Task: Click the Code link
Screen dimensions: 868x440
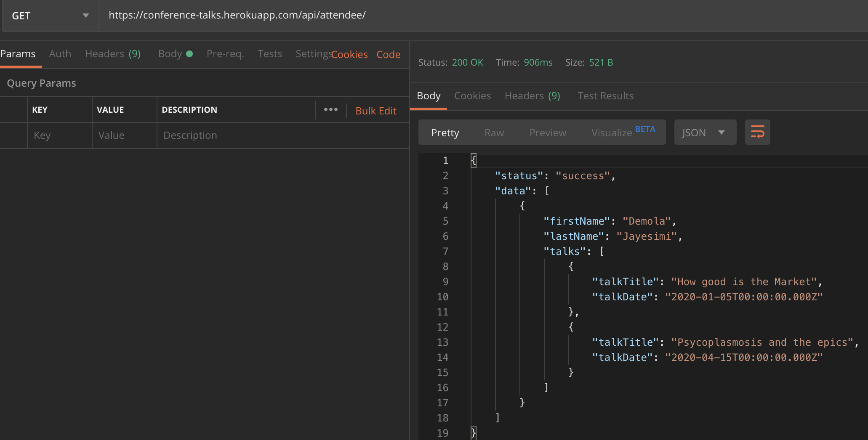Action: tap(389, 55)
